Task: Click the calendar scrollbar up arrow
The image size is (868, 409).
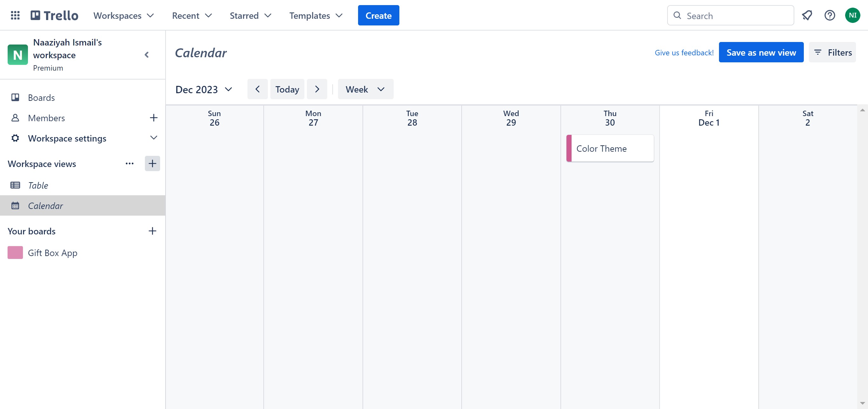Action: pos(862,110)
